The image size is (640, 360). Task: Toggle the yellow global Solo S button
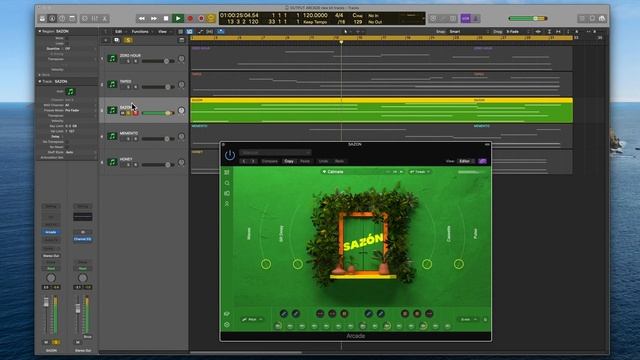click(x=128, y=40)
